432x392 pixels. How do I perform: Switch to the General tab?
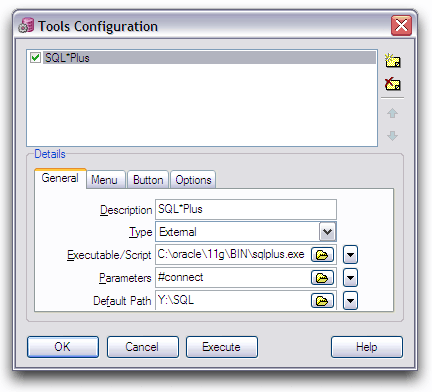(60, 179)
